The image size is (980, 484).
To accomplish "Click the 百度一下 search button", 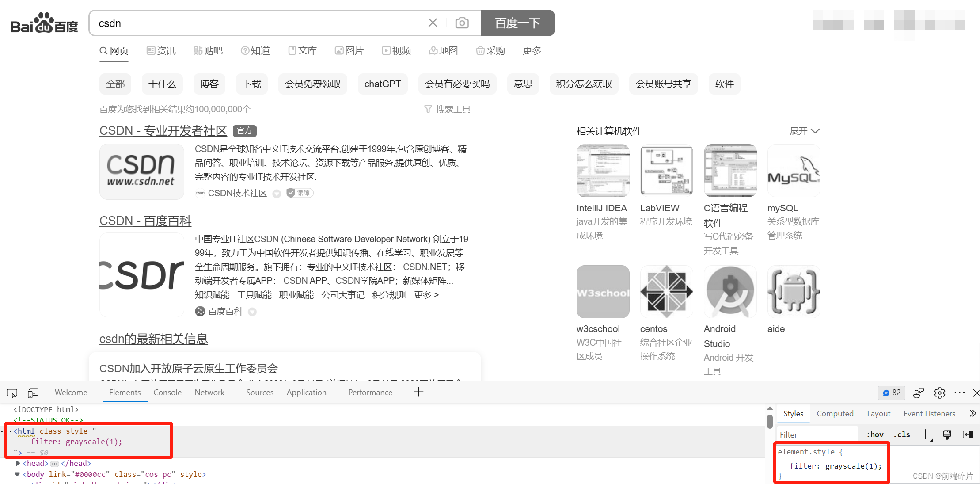I will tap(517, 23).
